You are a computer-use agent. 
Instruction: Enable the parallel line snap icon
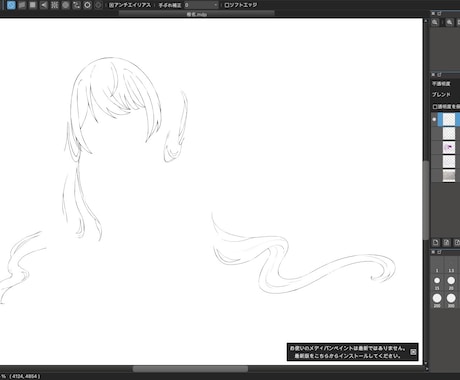pos(22,5)
